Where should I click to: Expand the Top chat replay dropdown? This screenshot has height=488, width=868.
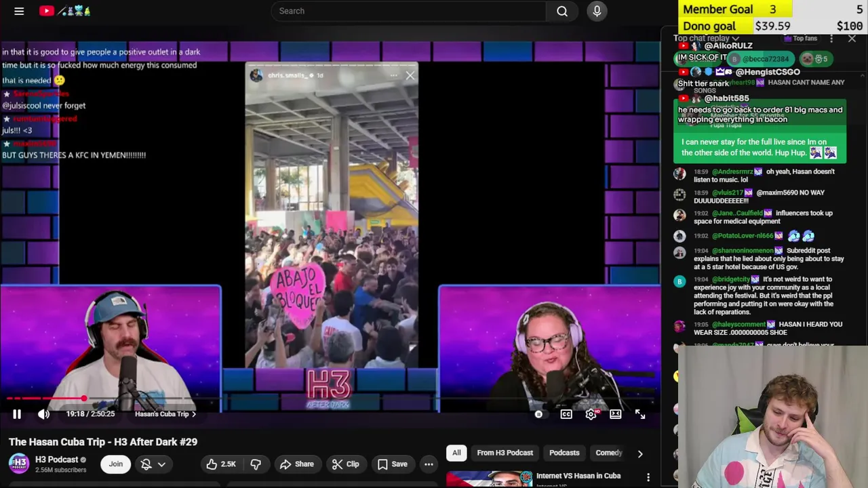(706, 39)
